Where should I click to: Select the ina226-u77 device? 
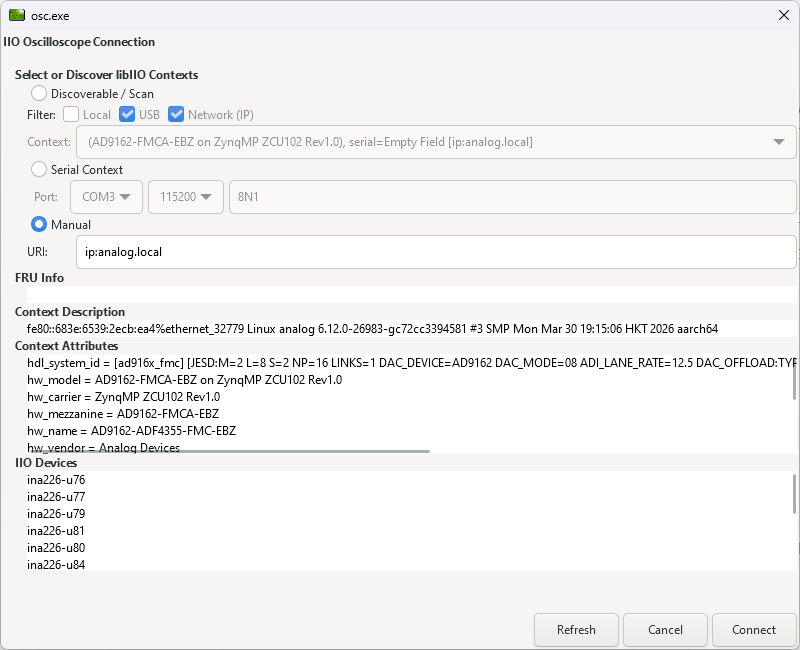pyautogui.click(x=56, y=497)
